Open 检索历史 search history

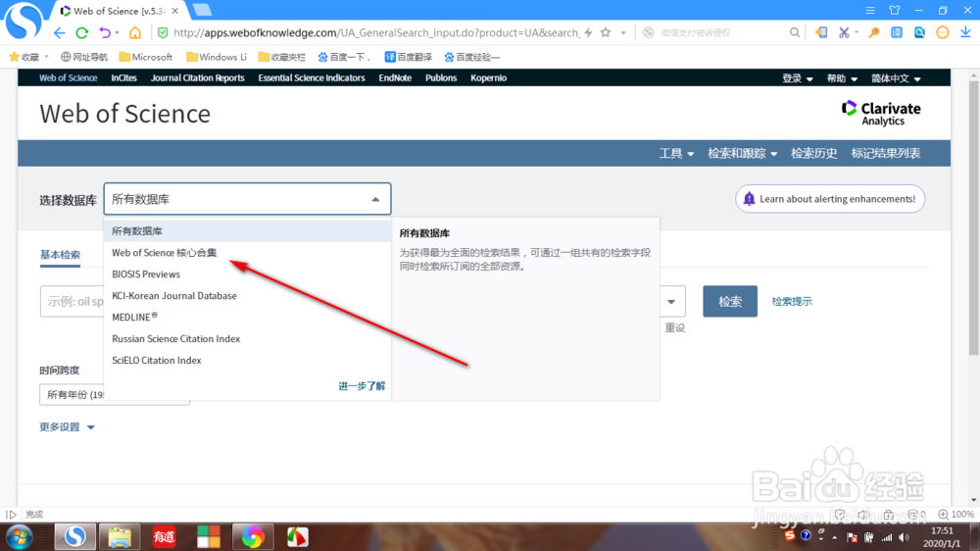813,153
